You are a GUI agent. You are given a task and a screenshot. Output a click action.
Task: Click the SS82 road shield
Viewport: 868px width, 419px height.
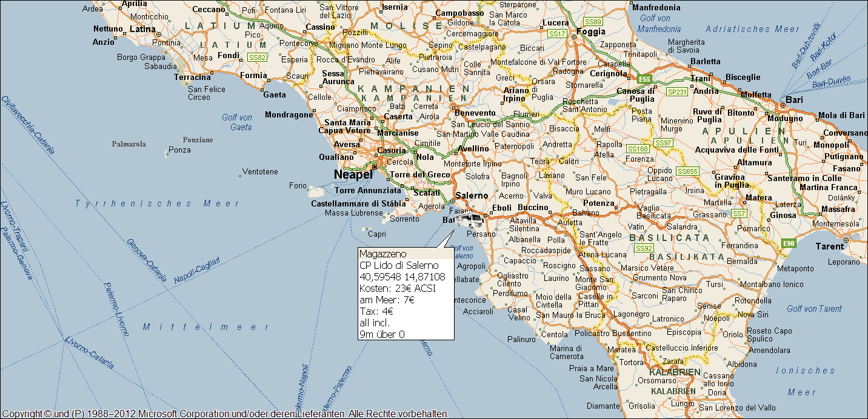coord(258,58)
